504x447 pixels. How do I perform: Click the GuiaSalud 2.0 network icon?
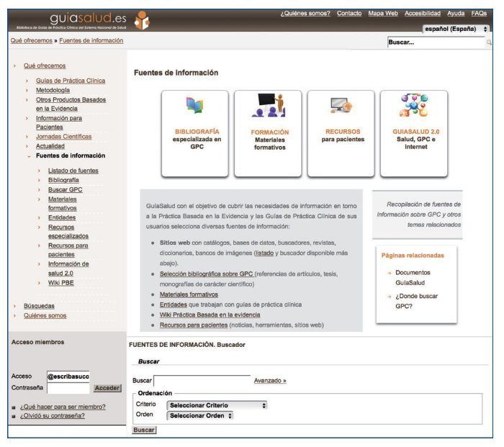[414, 106]
